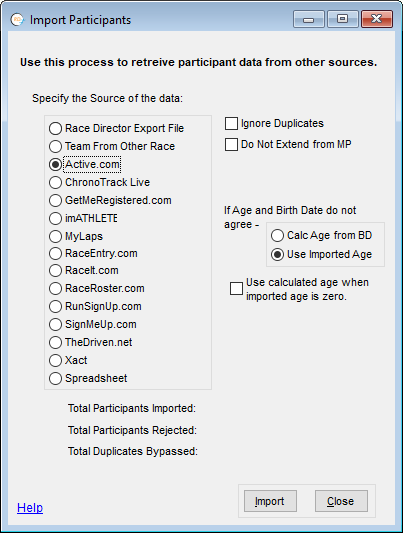
Task: Minimize the Import Participants window
Action: tap(309, 19)
